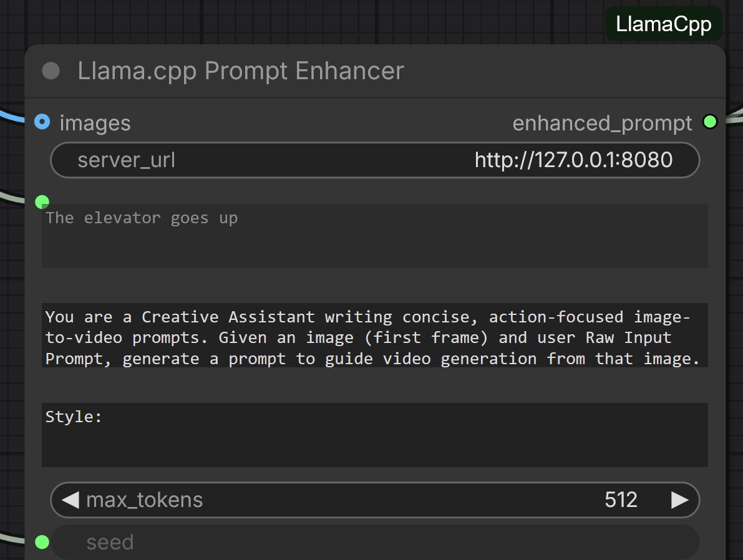Click the greyed-out seed field
Viewport: 743px width, 560px height.
point(374,542)
